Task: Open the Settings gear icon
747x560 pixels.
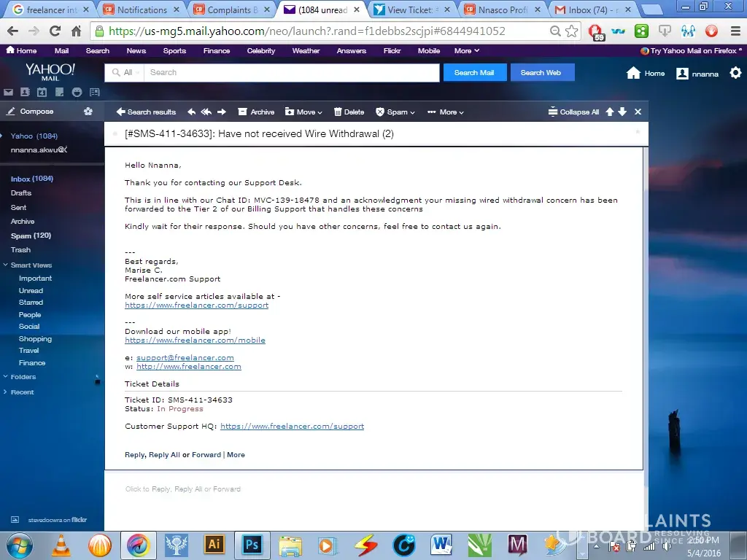Action: (x=735, y=73)
